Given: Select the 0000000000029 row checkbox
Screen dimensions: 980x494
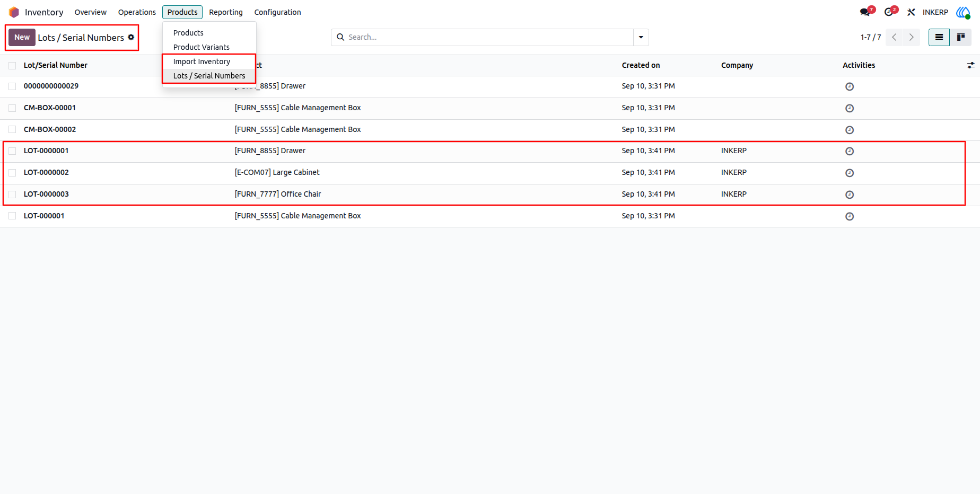Looking at the screenshot, I should [x=12, y=86].
